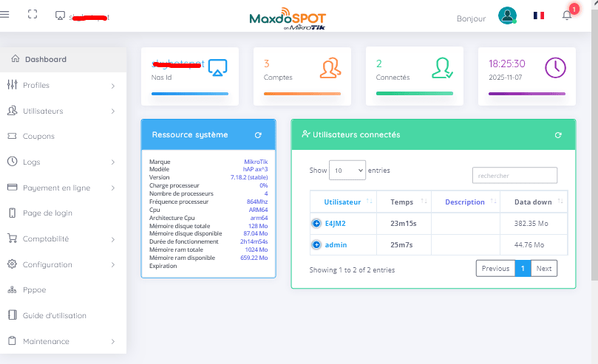Open the Show entries dropdown
The height and width of the screenshot is (364, 598).
point(347,171)
